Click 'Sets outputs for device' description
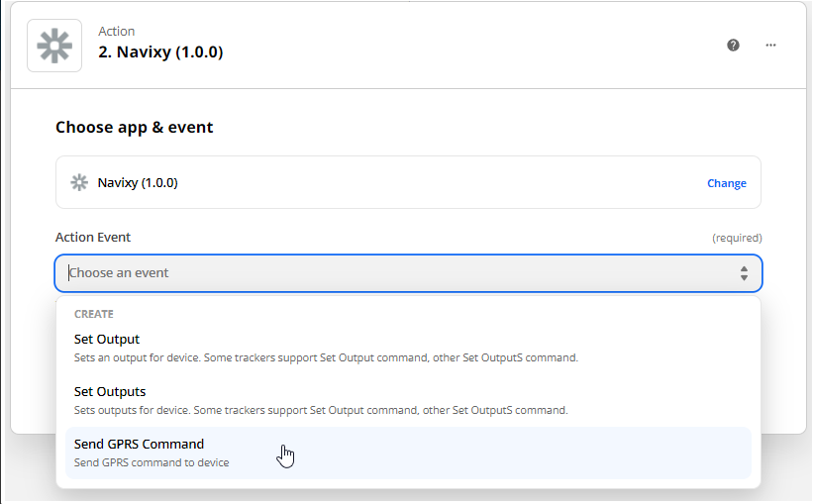Screen dimensions: 814x504 321,410
